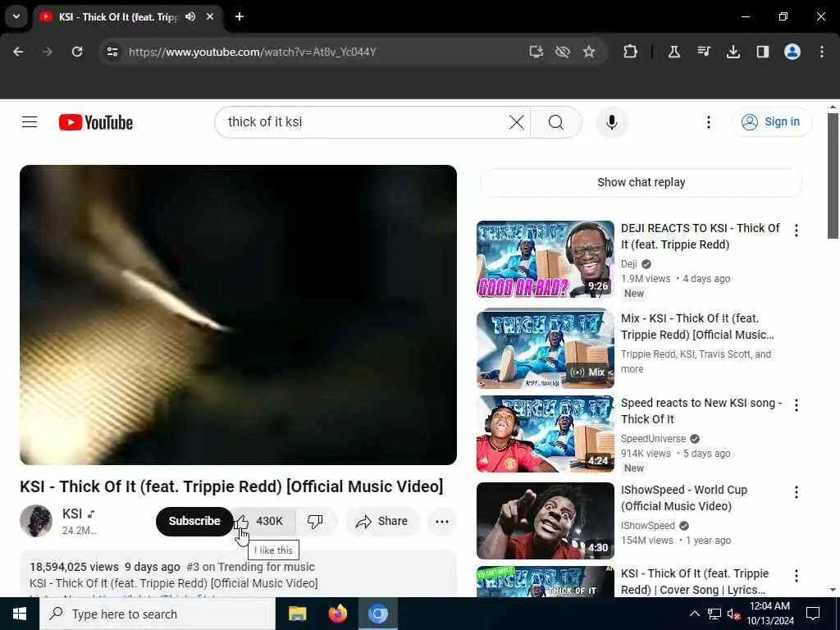Open browser extensions puzzle icon
The height and width of the screenshot is (630, 840).
pyautogui.click(x=631, y=52)
